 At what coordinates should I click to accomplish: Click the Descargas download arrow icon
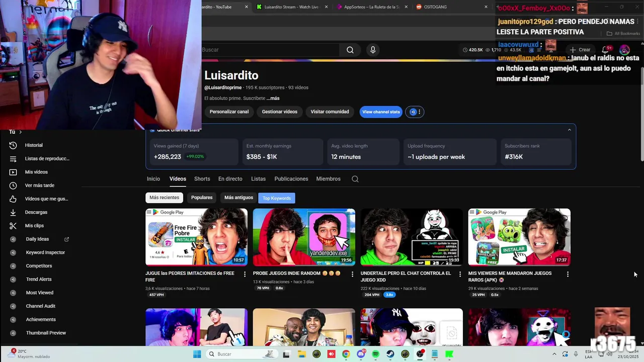[13, 212]
